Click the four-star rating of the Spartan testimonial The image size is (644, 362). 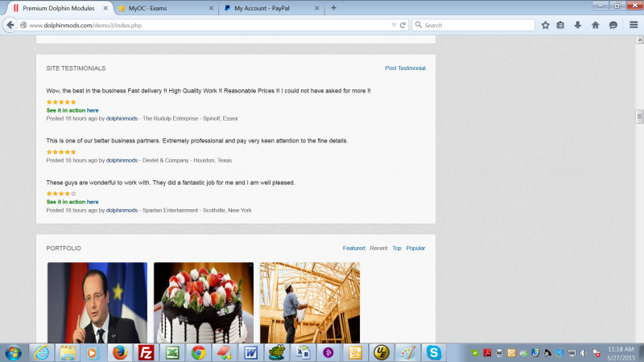click(61, 194)
